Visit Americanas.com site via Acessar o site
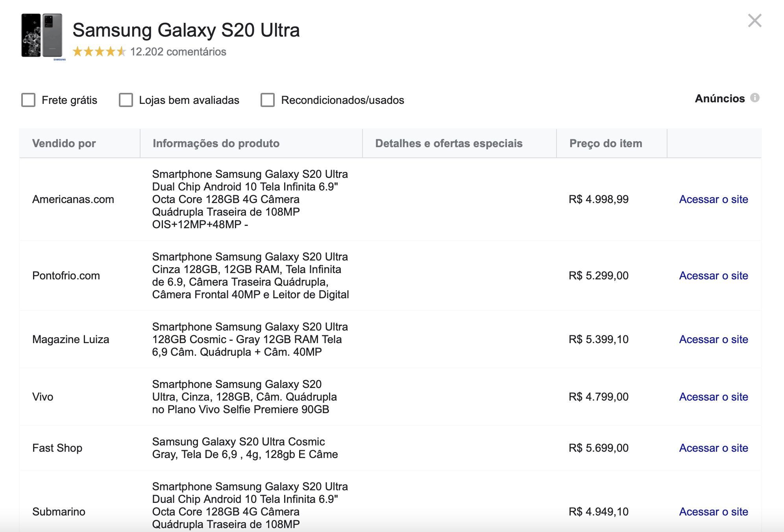Screen dimensions: 784x532 (x=714, y=199)
